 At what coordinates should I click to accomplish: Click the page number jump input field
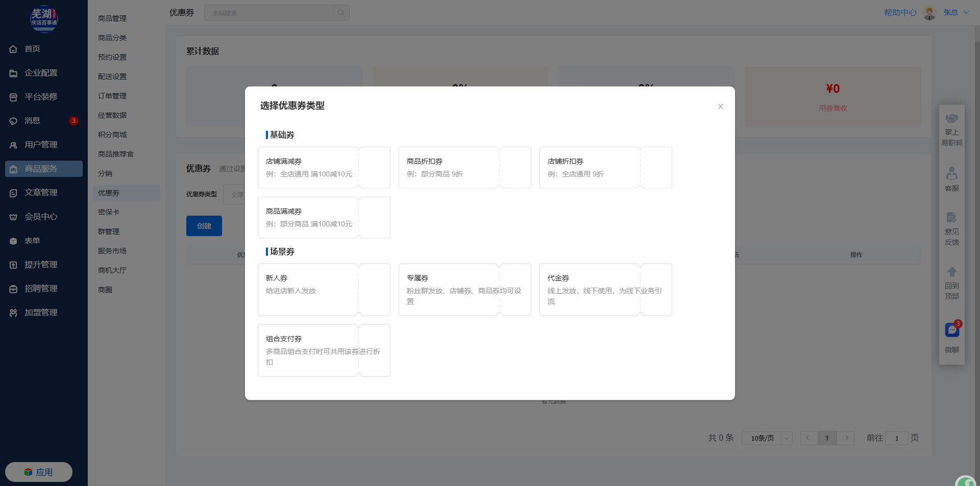(896, 438)
